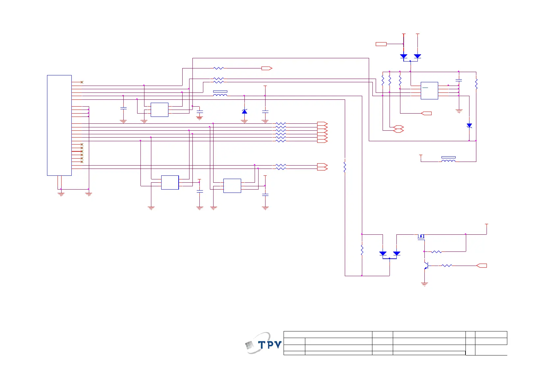Select the ground symbol below the NPN transistor
554x392 pixels.
tap(424, 284)
